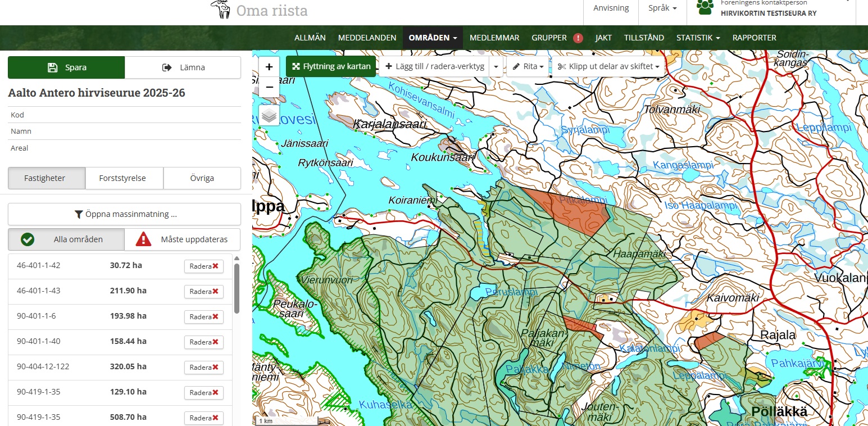Switch to Fastigheter tab
Image resolution: width=868 pixels, height=426 pixels.
(x=47, y=178)
